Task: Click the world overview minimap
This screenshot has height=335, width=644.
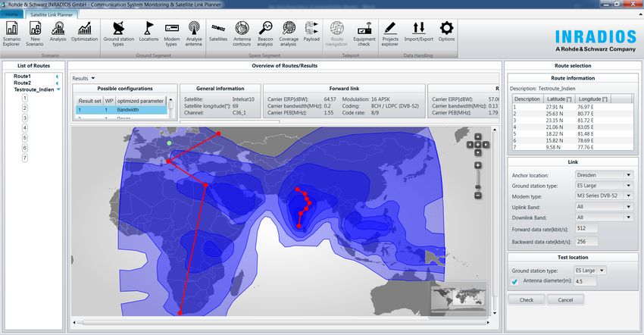Action: (458, 298)
